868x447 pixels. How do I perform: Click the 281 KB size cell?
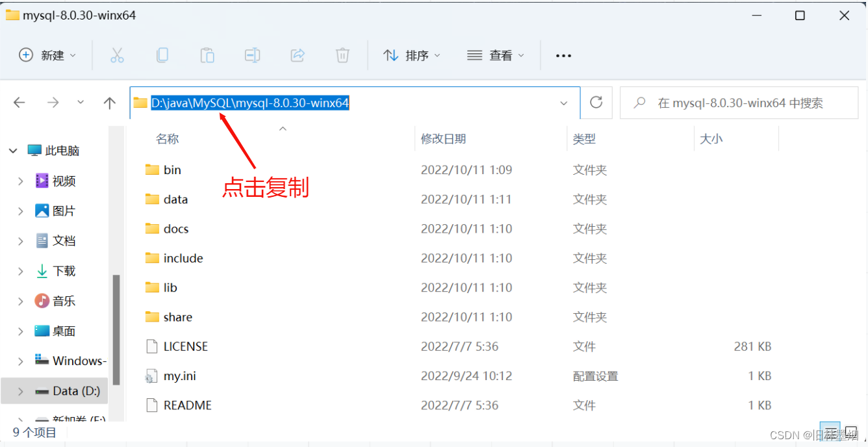[x=752, y=346]
